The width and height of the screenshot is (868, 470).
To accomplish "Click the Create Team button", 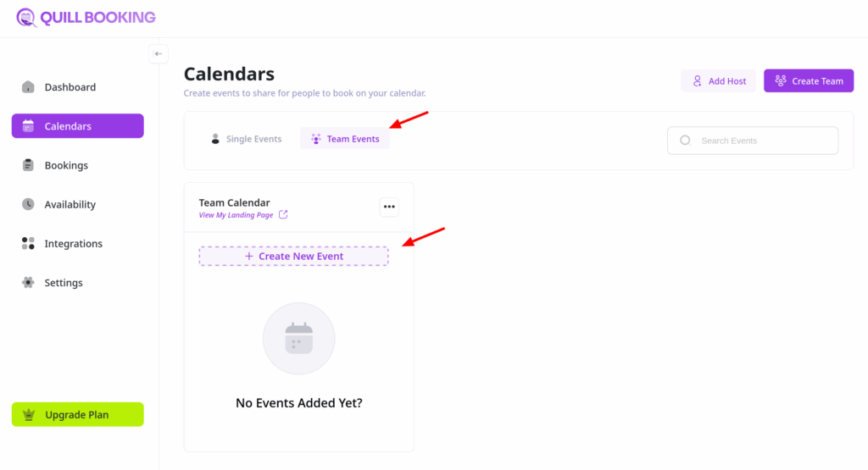I will [x=808, y=81].
